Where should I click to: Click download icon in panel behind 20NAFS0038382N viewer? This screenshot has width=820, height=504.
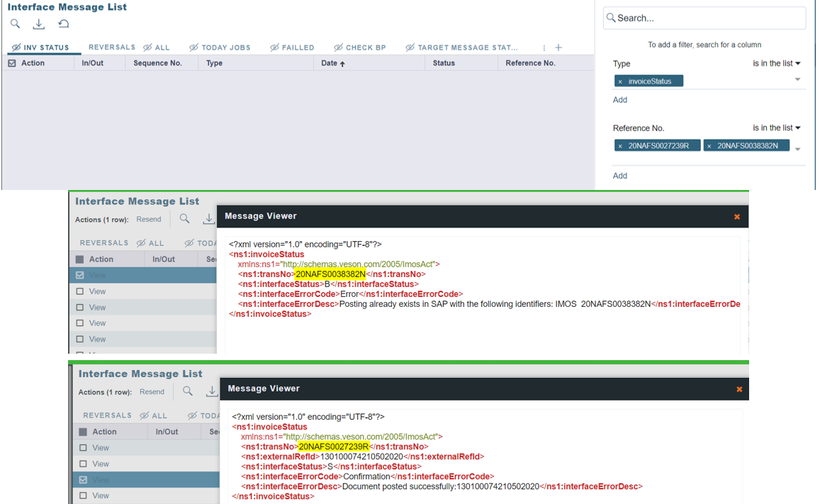(208, 218)
